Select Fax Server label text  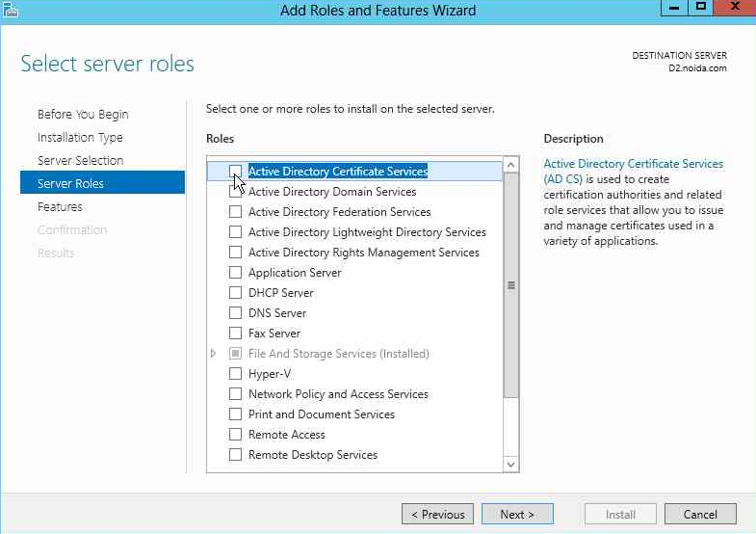[274, 334]
